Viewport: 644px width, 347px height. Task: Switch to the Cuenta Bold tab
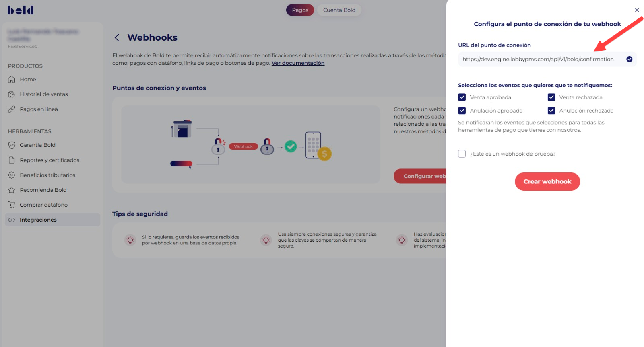(x=339, y=10)
